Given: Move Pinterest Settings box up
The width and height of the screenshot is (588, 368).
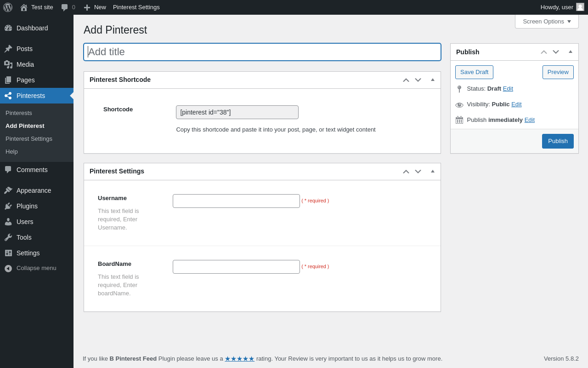Looking at the screenshot, I should (406, 172).
